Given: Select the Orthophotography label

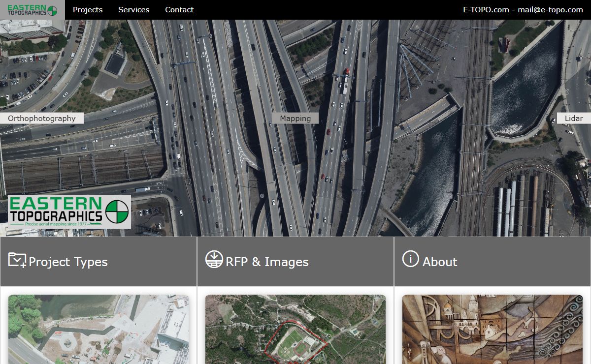Looking at the screenshot, I should click(x=42, y=119).
